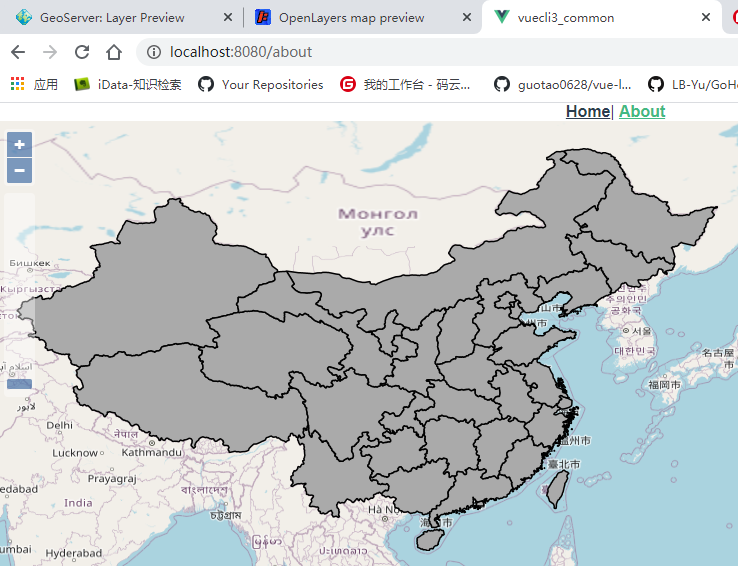Close the vuecli3_common tab
This screenshot has width=738, height=566.
click(x=706, y=17)
